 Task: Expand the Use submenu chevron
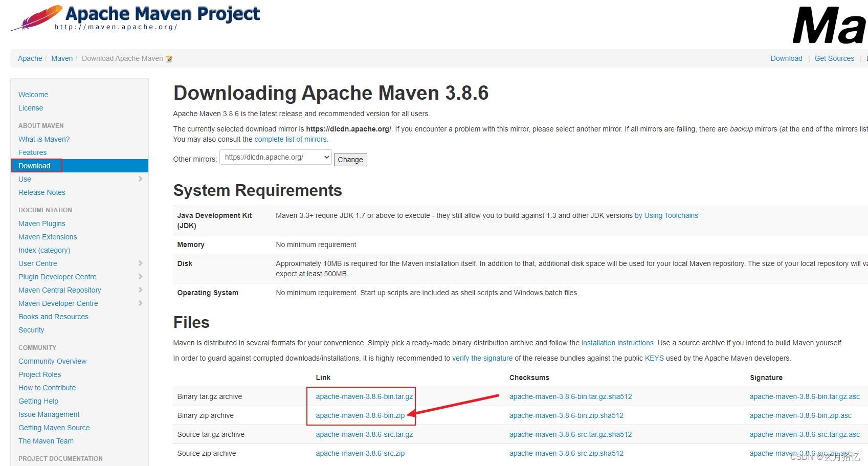[x=140, y=179]
